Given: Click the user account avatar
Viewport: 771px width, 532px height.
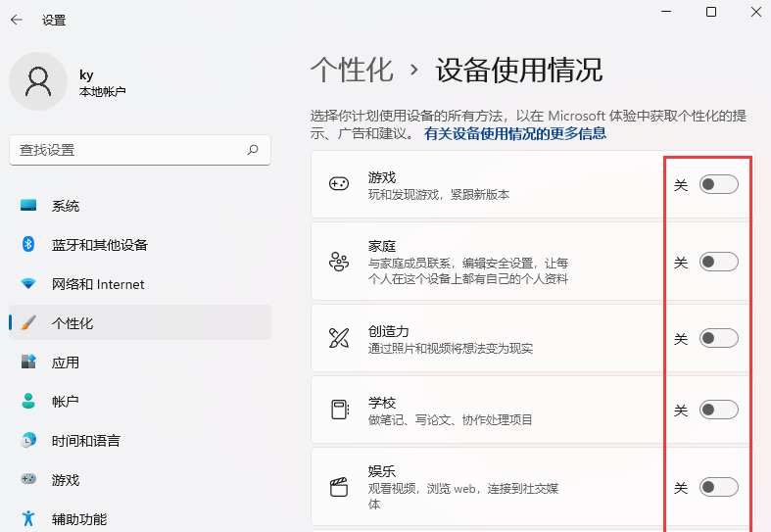Looking at the screenshot, I should click(38, 81).
